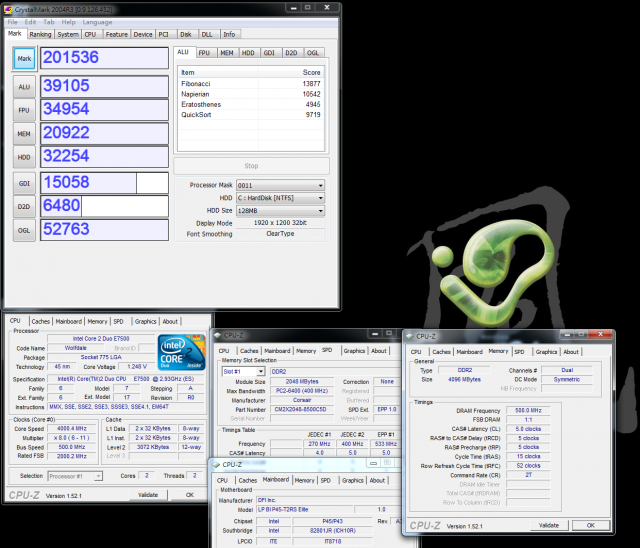Select the HDD score detail tab

click(248, 53)
